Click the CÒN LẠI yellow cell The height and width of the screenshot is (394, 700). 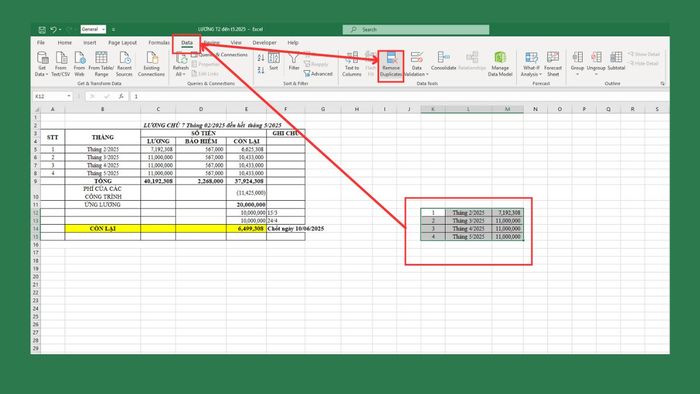pyautogui.click(x=103, y=228)
